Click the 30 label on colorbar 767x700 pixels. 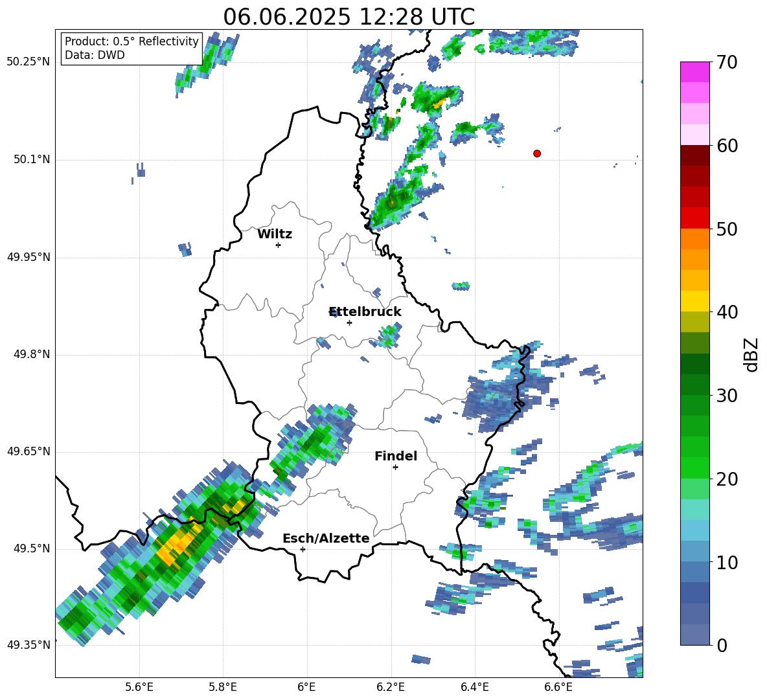pos(727,396)
